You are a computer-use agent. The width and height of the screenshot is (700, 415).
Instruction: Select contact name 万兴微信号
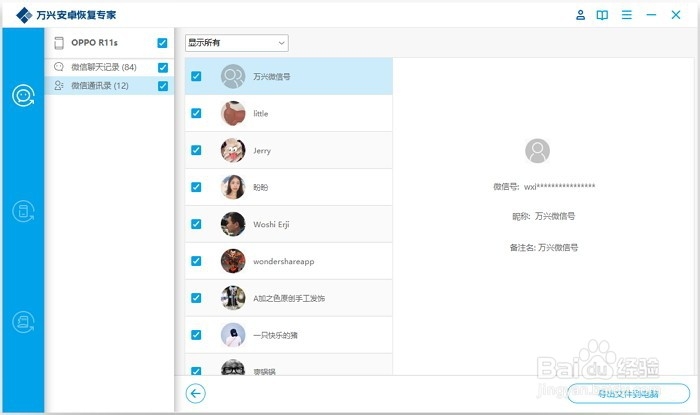271,77
